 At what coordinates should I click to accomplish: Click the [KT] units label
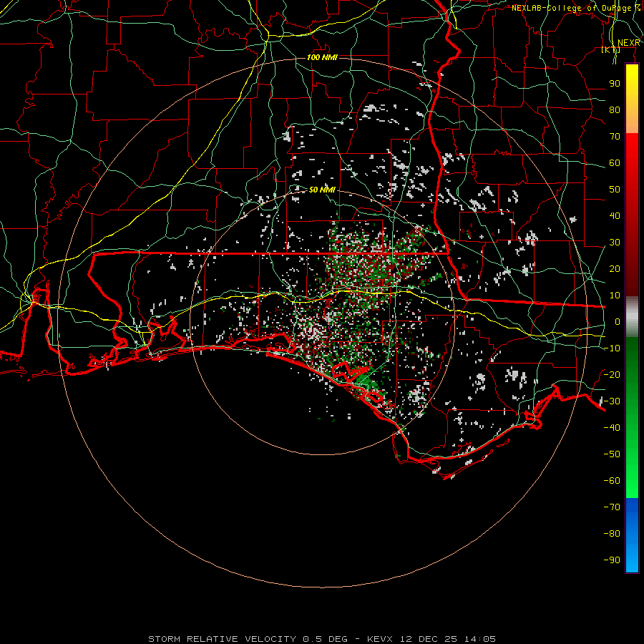point(611,49)
